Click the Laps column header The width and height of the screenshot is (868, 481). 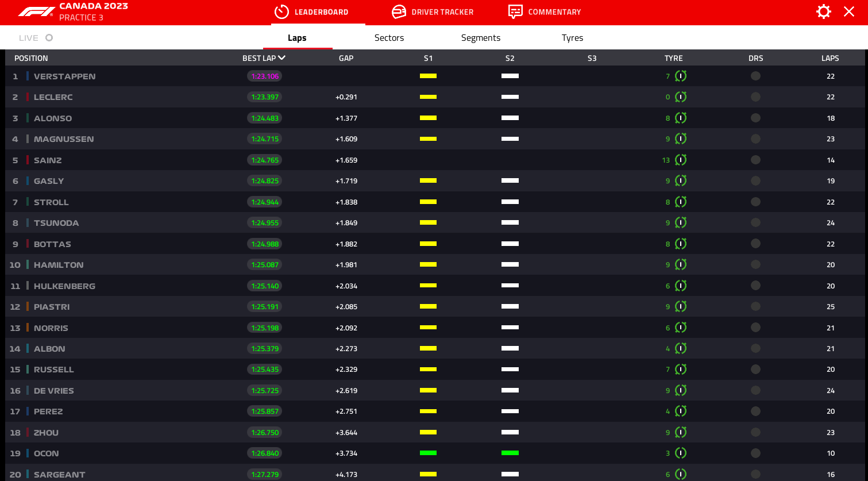point(830,58)
